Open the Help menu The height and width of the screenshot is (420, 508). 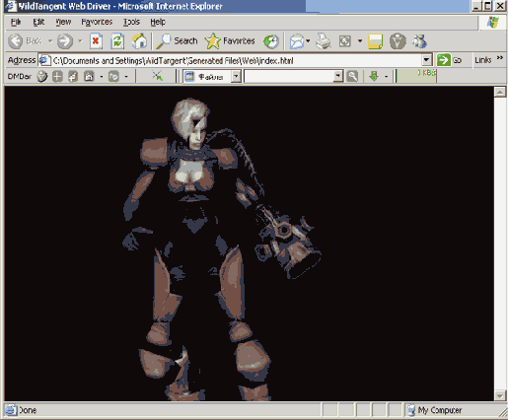158,22
